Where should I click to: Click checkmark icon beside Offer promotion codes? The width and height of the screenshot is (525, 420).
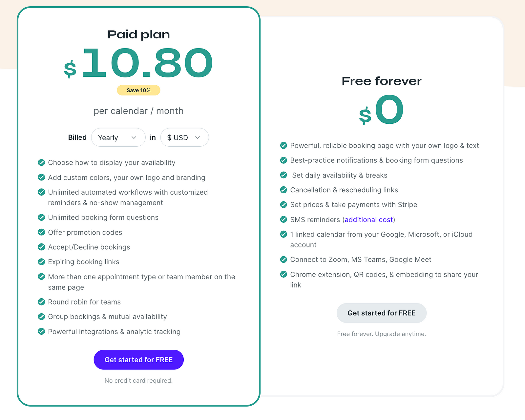[41, 232]
